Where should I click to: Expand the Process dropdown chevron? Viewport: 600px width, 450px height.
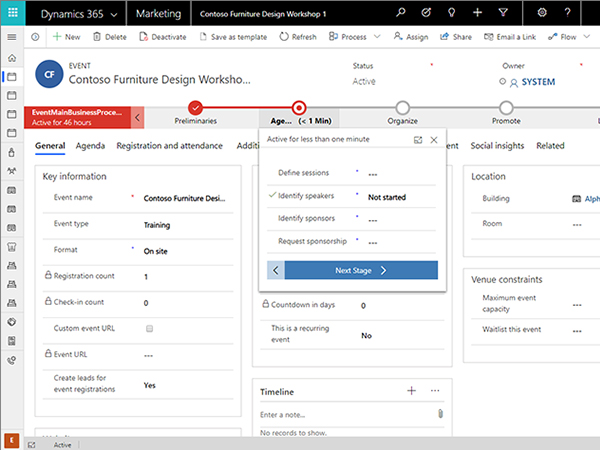(377, 37)
